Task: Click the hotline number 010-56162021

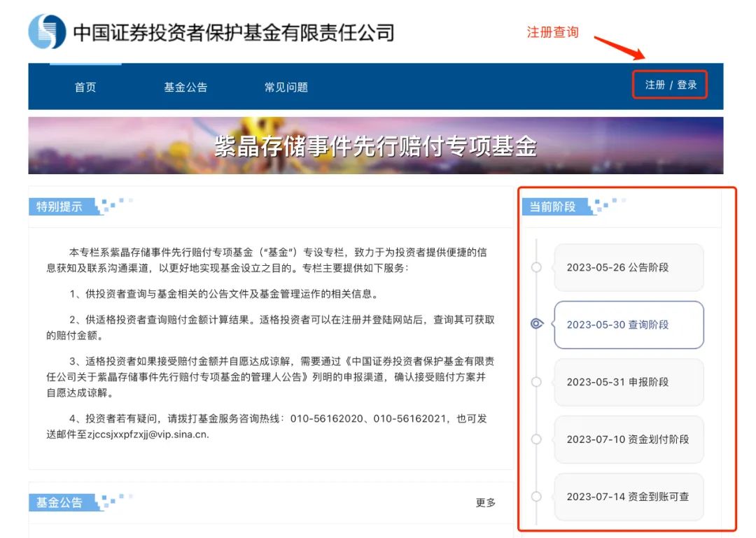Action: point(409,418)
